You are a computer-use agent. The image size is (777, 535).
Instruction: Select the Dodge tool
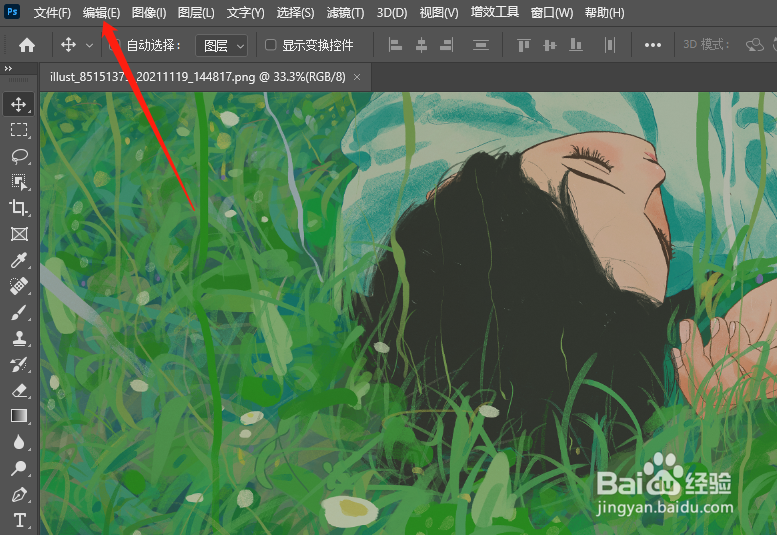[x=19, y=468]
